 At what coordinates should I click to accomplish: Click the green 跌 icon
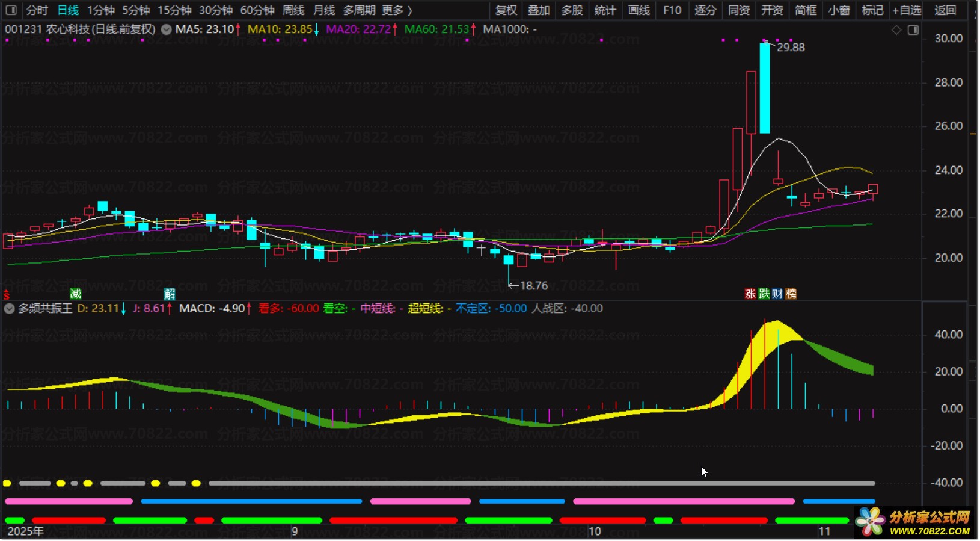[x=764, y=294]
